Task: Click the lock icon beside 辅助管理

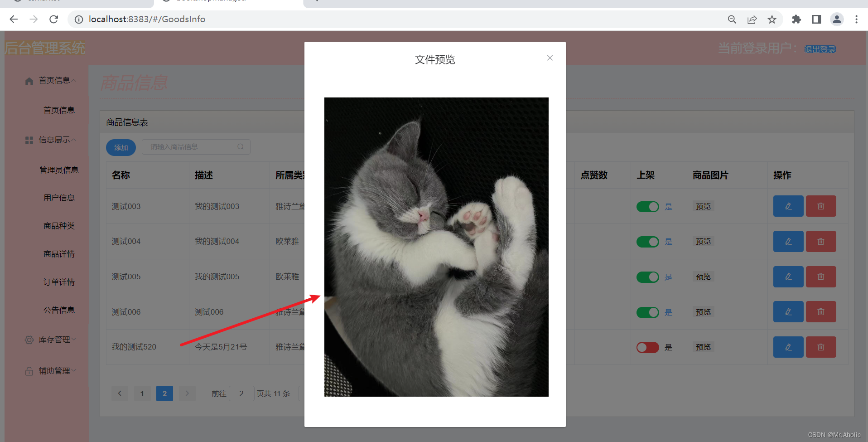Action: [x=28, y=370]
